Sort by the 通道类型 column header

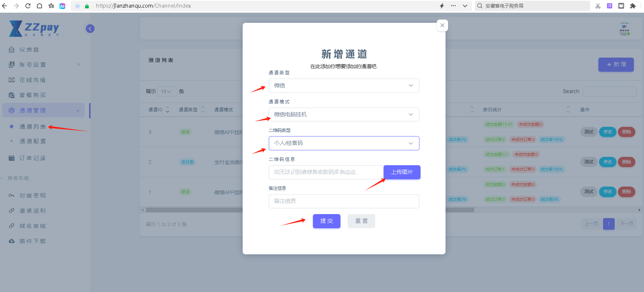coord(192,110)
